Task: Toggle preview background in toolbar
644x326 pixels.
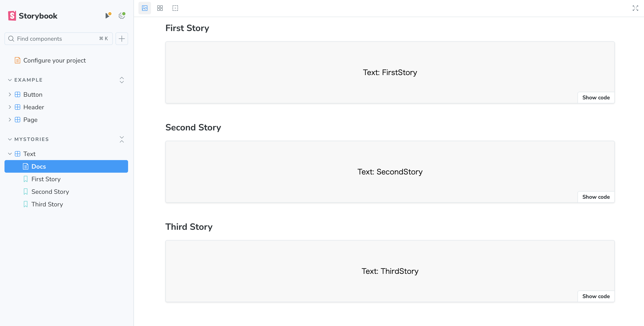Action: (x=144, y=8)
